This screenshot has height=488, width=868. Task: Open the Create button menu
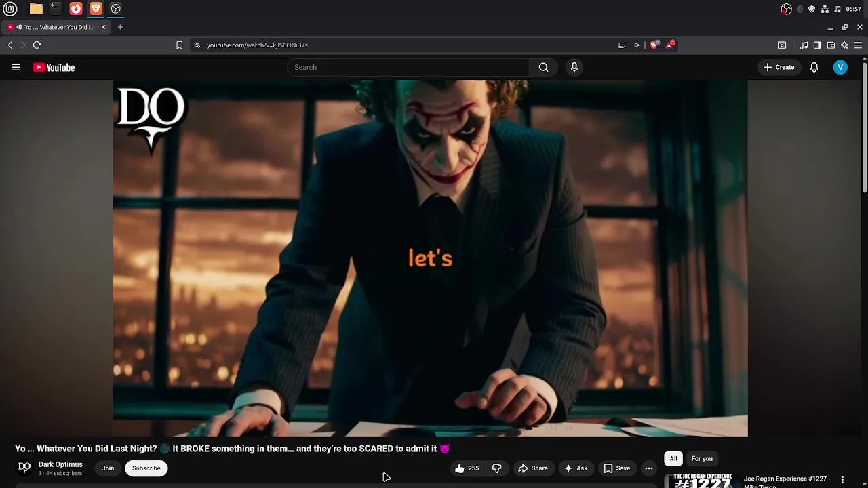[778, 67]
